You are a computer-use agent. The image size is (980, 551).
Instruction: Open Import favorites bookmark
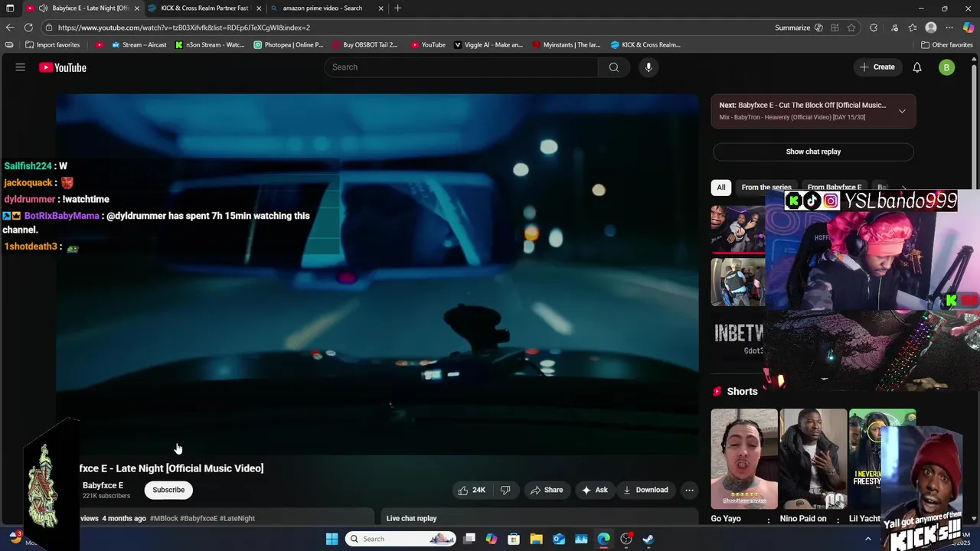tap(53, 44)
